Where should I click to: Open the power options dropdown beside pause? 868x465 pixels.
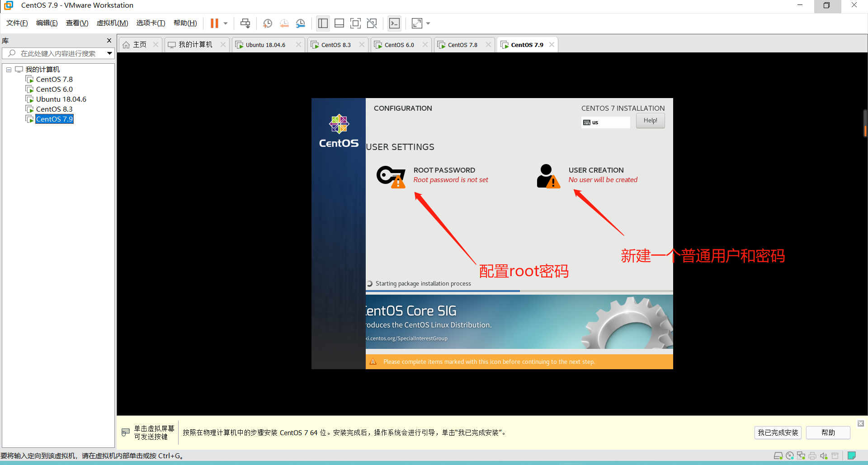(226, 23)
